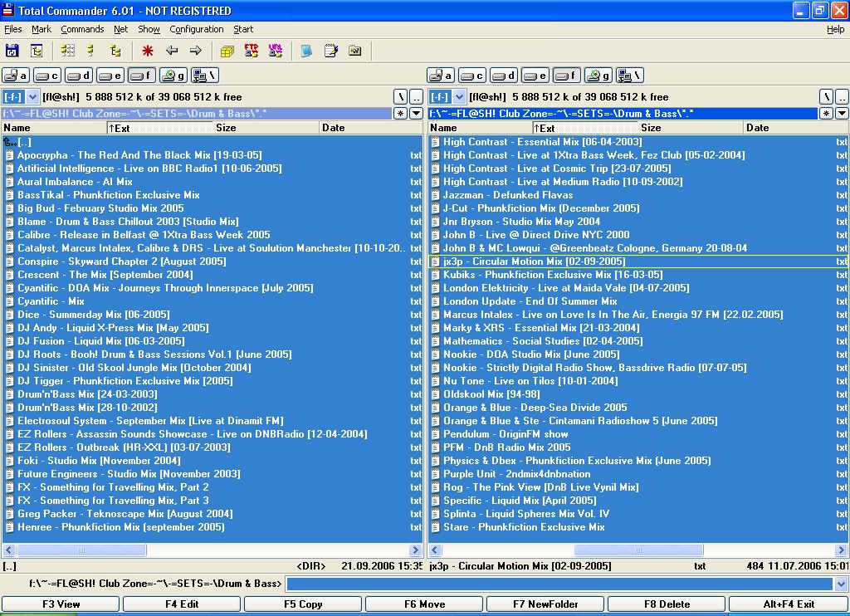Expand the command line history dropdown
850x616 pixels.
(x=842, y=584)
